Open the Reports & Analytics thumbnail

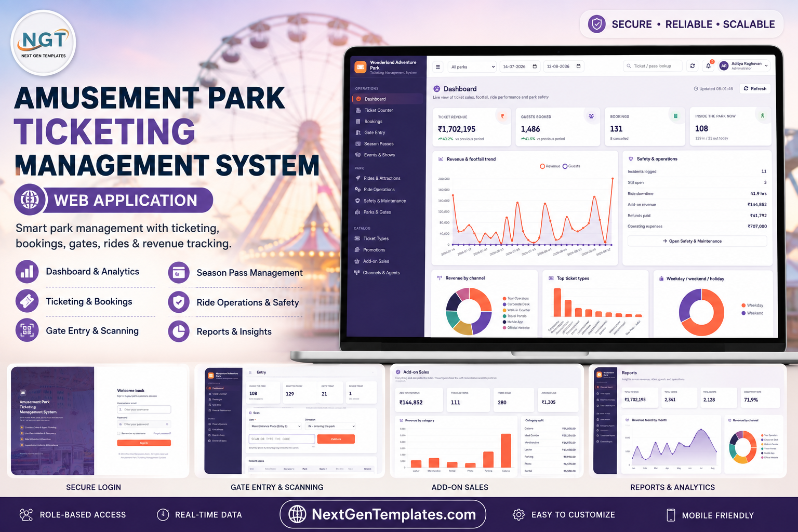point(687,421)
